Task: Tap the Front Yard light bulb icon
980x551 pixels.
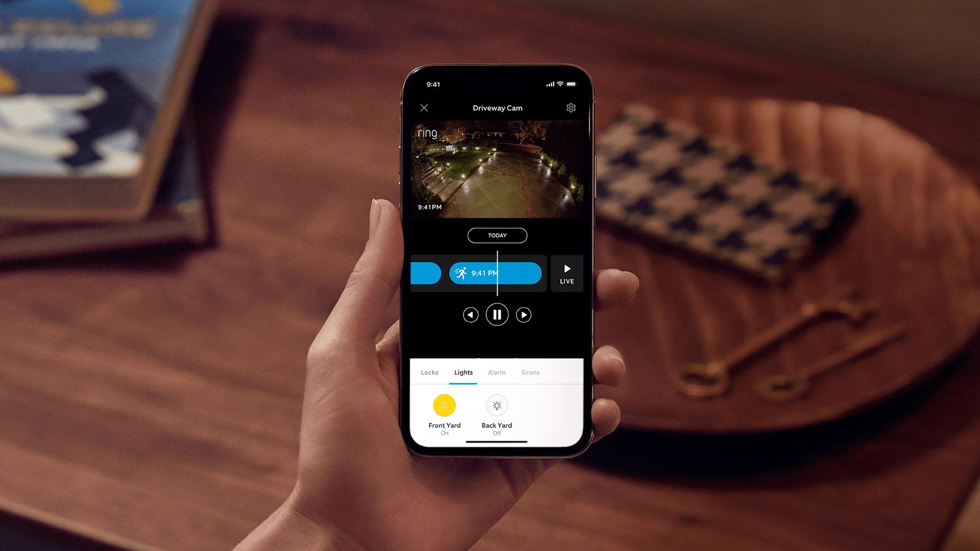Action: (445, 406)
